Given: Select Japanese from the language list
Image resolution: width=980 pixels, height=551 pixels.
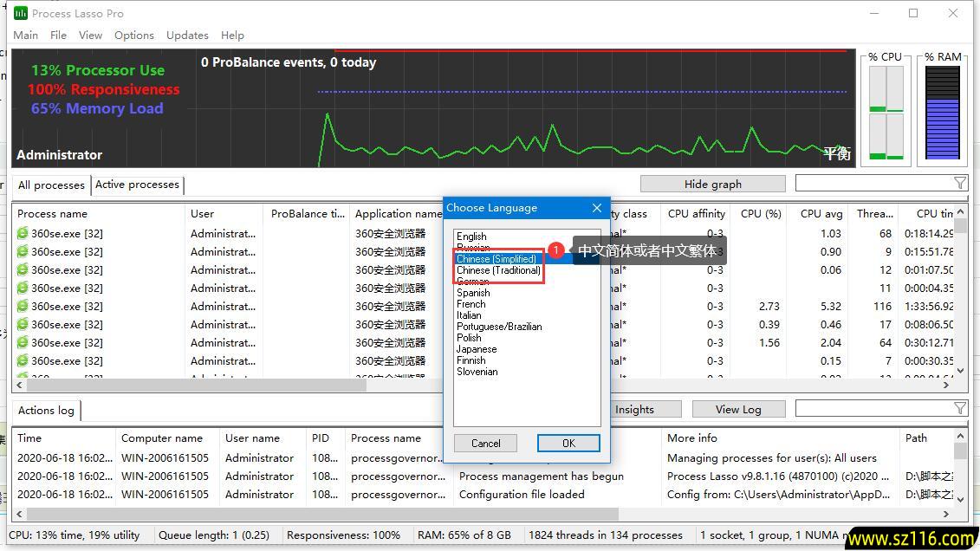Looking at the screenshot, I should click(x=477, y=349).
